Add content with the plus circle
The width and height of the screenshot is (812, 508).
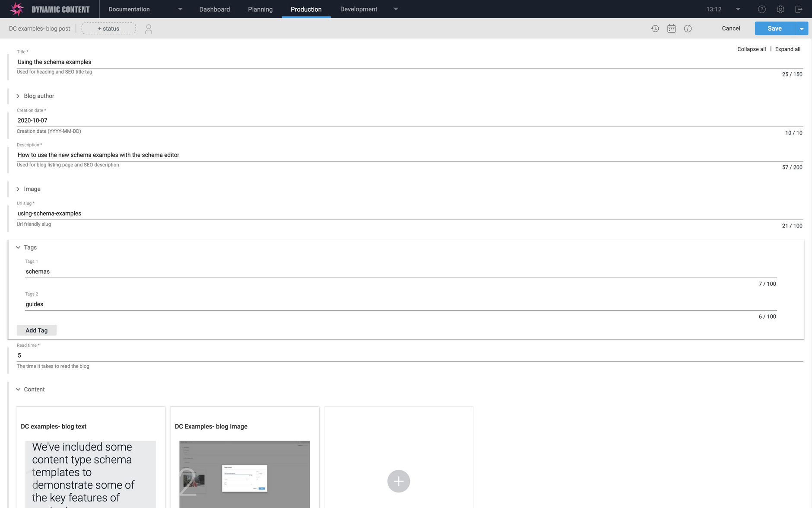click(398, 481)
